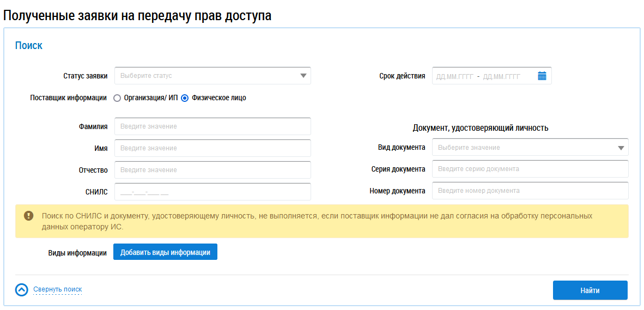Select the Отчество input box
Screen dimensions: 644x310
pos(212,170)
